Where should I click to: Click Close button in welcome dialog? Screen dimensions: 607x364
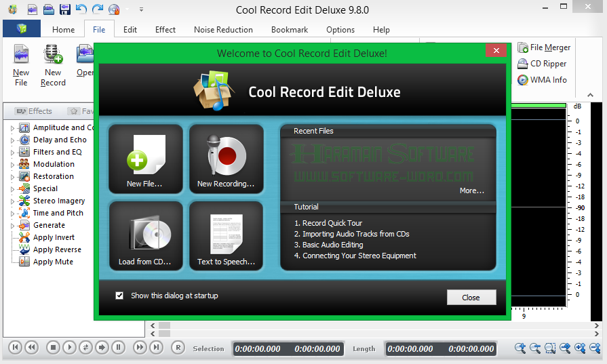471,298
